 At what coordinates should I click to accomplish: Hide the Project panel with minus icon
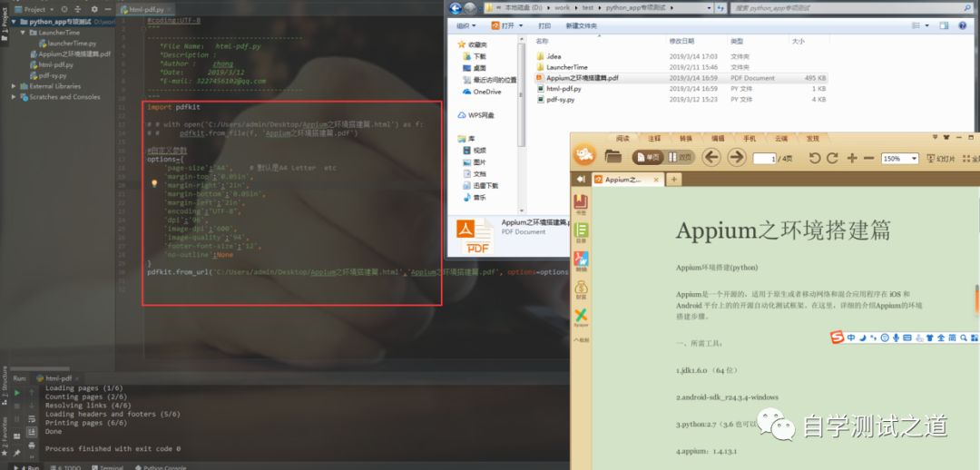coord(107,9)
